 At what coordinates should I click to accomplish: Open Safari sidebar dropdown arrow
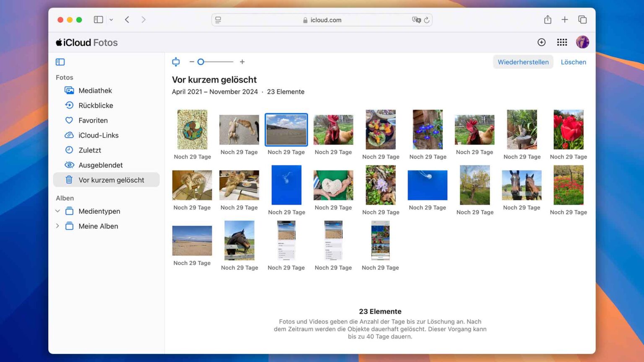pos(111,20)
